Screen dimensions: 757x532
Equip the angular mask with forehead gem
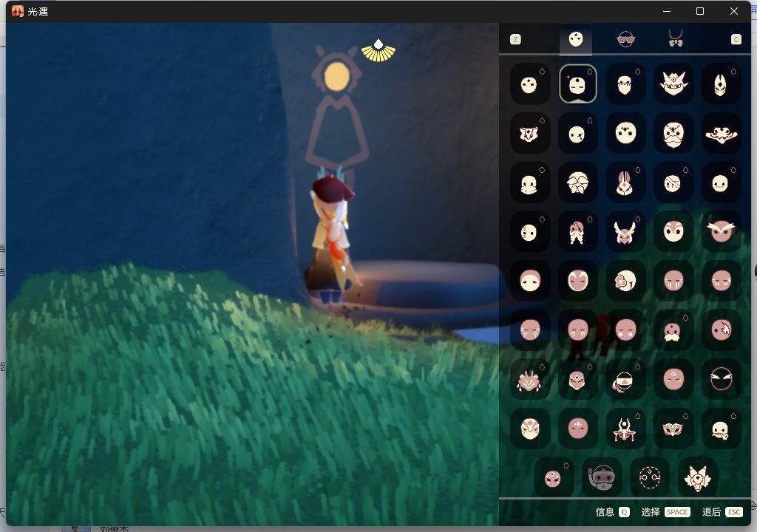pos(577,380)
